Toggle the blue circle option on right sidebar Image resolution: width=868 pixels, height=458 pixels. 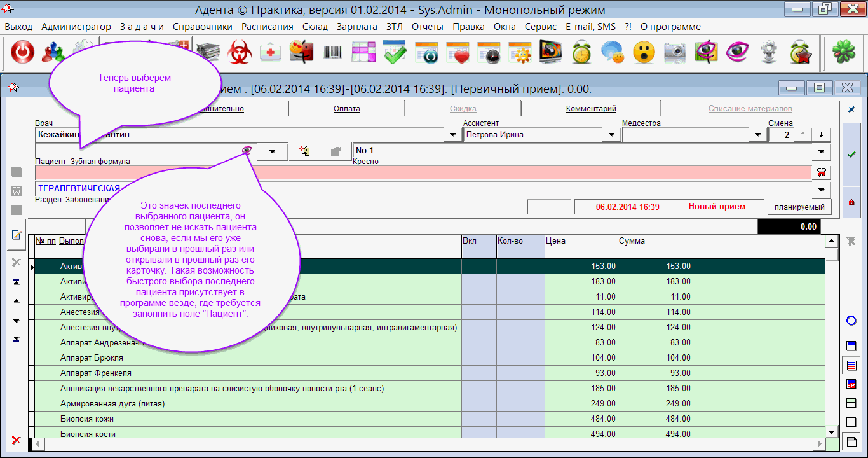click(x=851, y=321)
